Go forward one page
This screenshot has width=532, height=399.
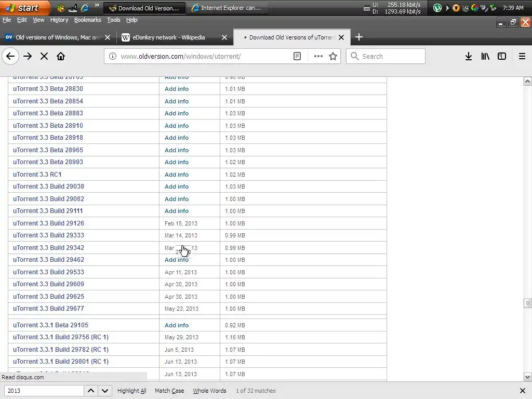click(x=28, y=56)
